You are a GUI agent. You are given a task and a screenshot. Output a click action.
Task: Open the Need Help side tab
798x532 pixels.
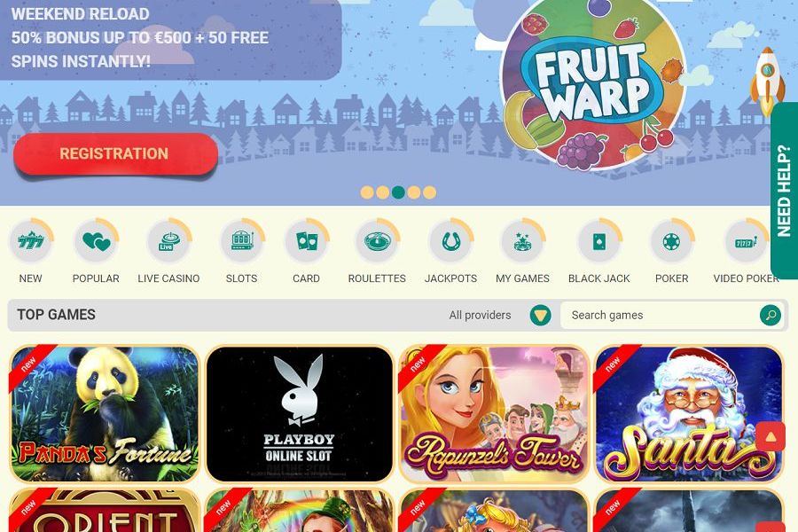coord(785,191)
